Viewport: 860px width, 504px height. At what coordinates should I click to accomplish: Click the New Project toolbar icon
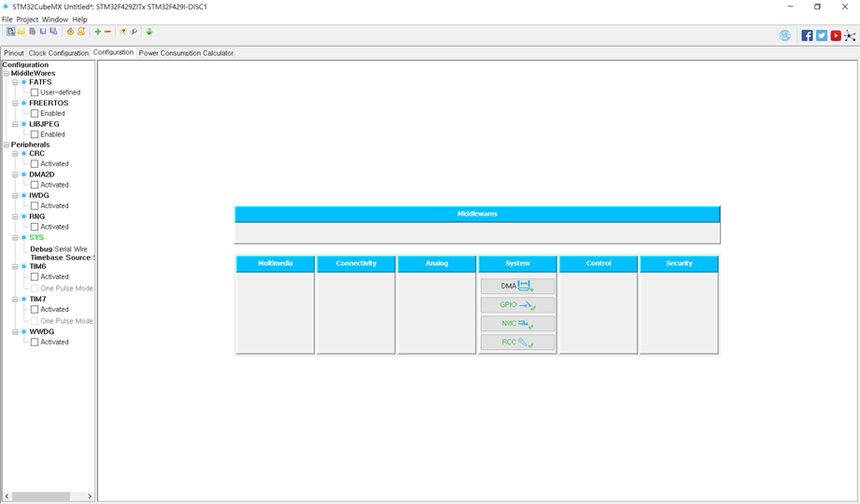pyautogui.click(x=11, y=32)
